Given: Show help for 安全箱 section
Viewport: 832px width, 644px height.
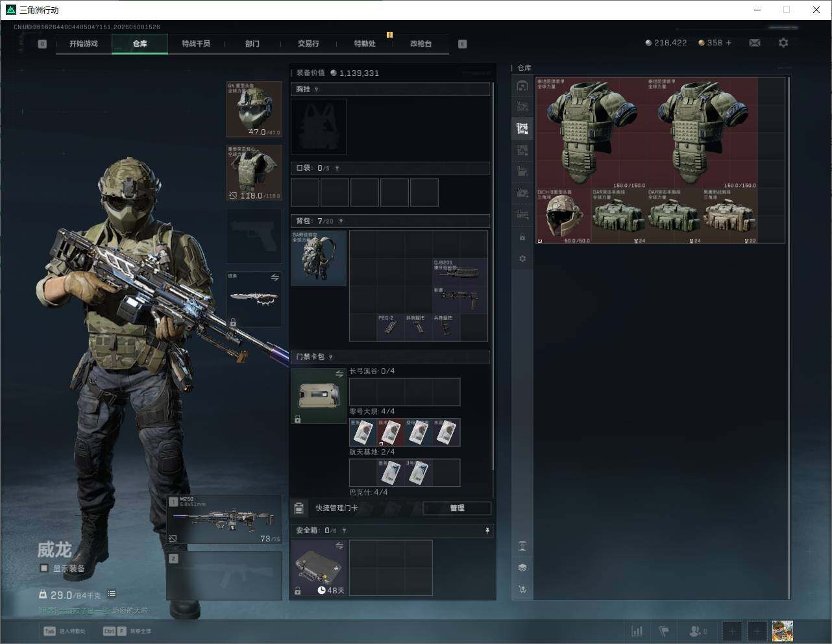Looking at the screenshot, I should [x=344, y=530].
